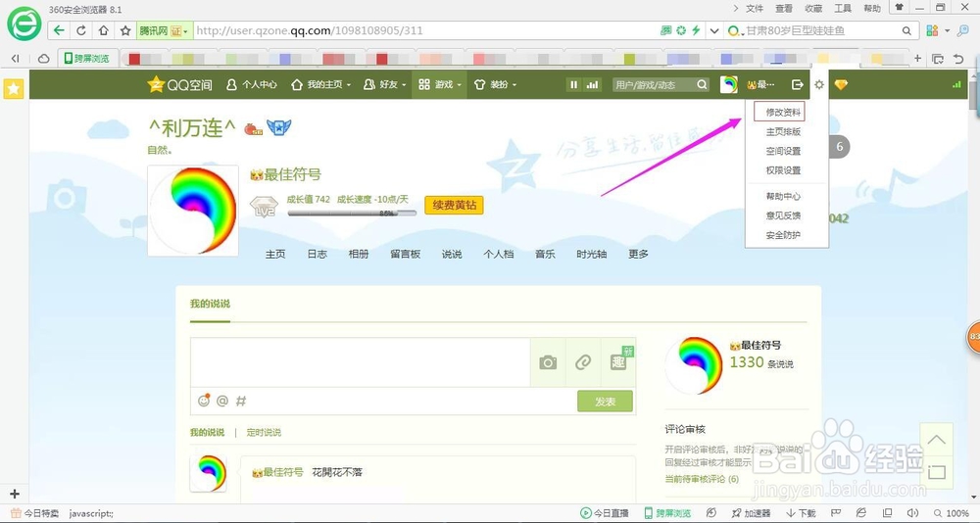The width and height of the screenshot is (980, 523).
Task: Switch to the 相册 profile tab
Action: (x=359, y=254)
